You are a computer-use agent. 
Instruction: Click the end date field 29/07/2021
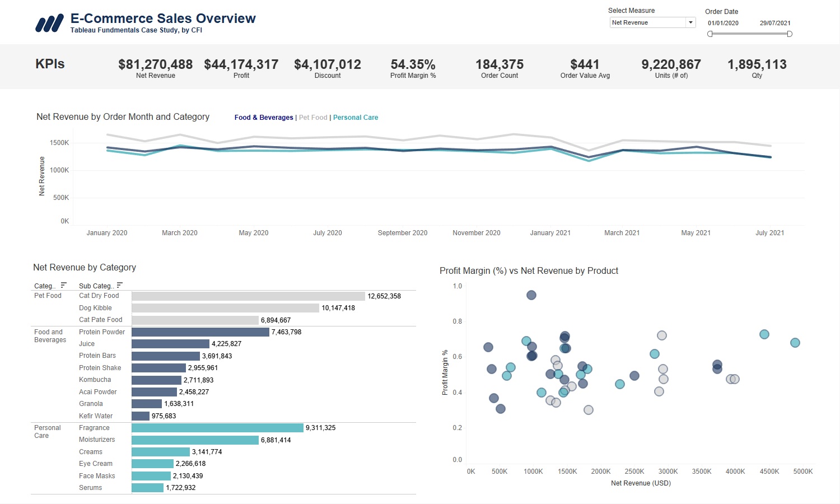[775, 23]
